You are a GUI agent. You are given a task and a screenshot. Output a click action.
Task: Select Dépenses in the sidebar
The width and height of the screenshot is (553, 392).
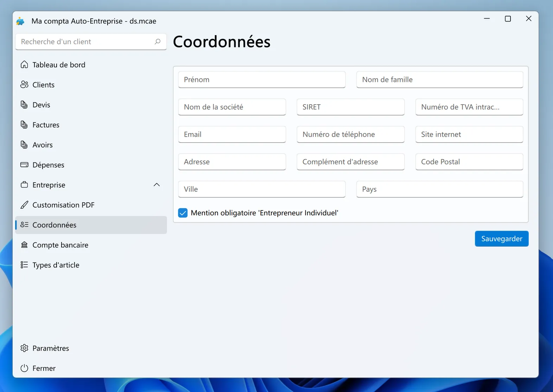[x=91, y=165]
